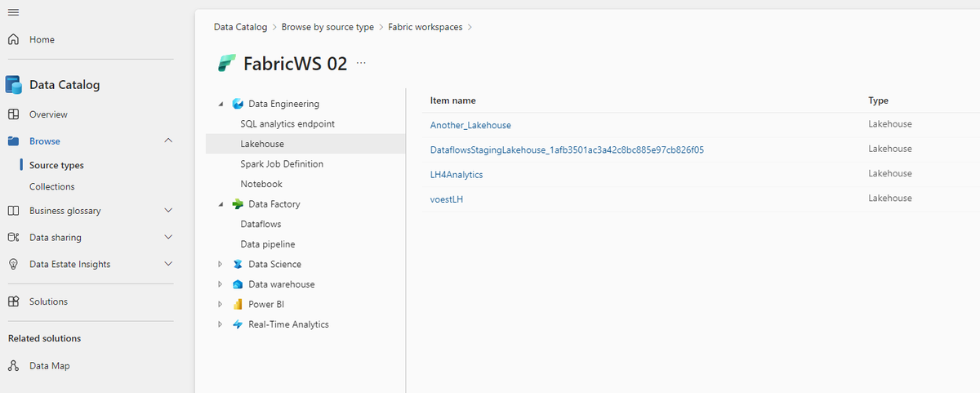This screenshot has height=393, width=980.
Task: Click the Power BI tree icon
Action: coord(238,305)
